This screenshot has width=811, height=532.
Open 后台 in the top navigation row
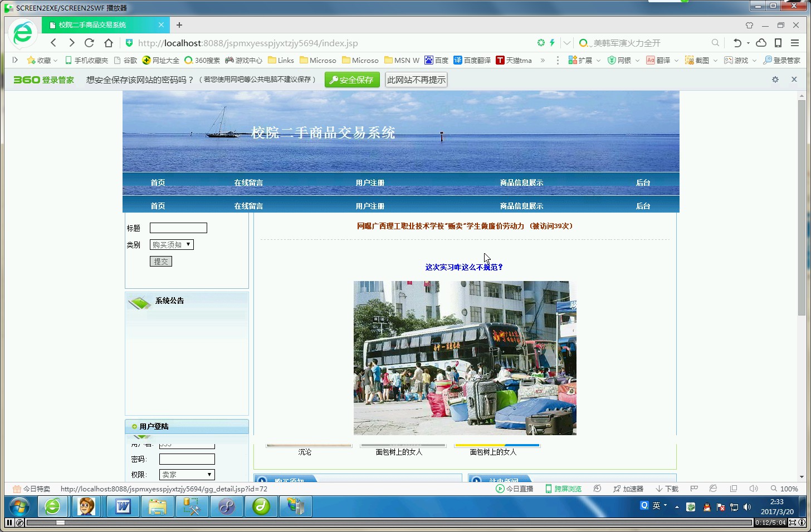pyautogui.click(x=643, y=183)
